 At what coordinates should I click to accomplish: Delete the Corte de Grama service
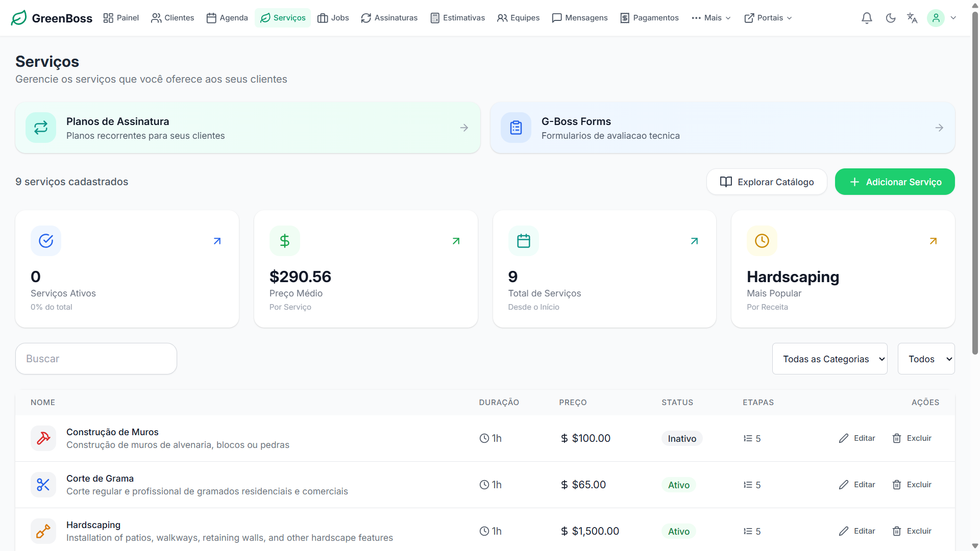[912, 485]
